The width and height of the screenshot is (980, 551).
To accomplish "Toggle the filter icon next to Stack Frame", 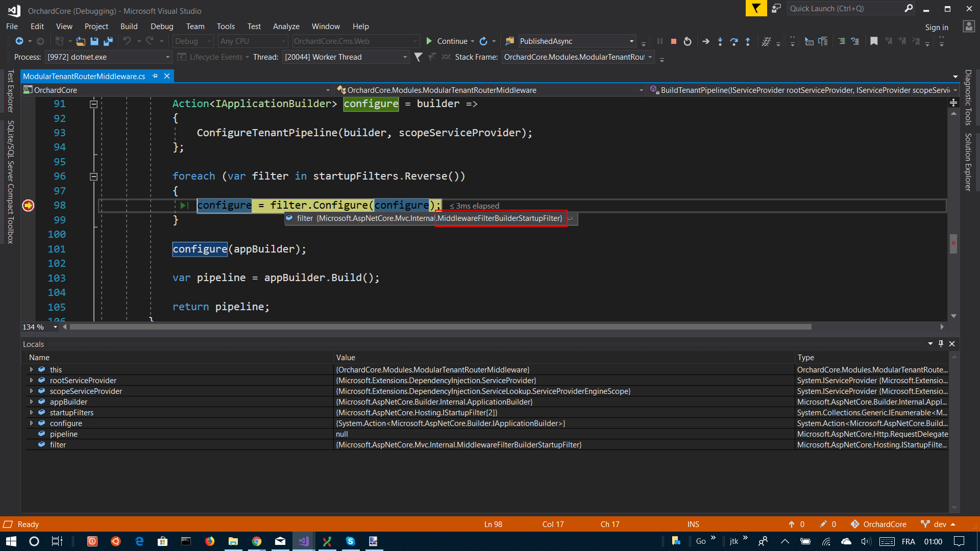I will (419, 57).
